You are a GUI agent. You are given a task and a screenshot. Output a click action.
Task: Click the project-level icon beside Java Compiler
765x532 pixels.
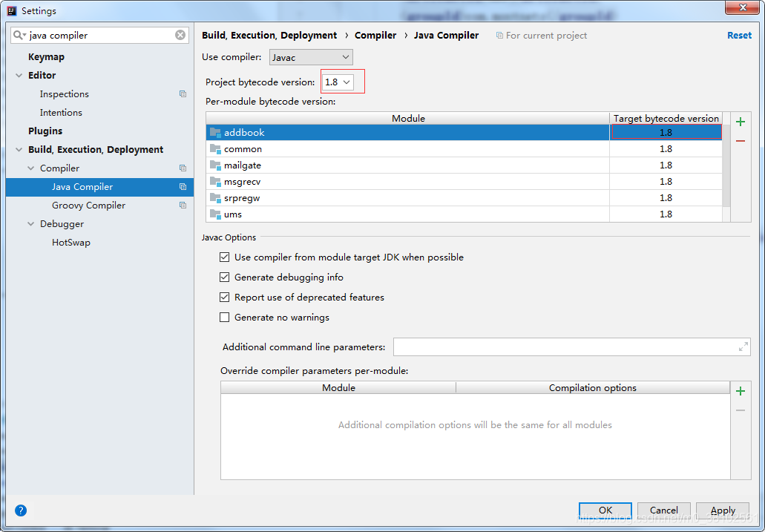[183, 186]
